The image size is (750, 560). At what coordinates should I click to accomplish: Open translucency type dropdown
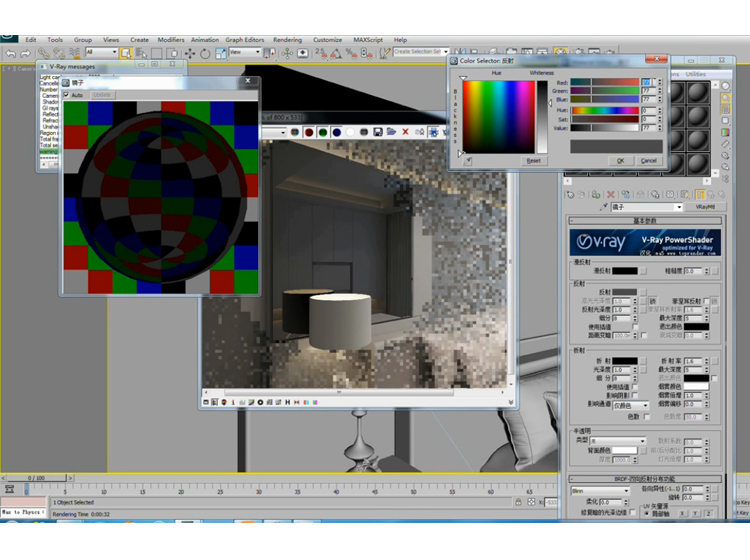pyautogui.click(x=618, y=441)
